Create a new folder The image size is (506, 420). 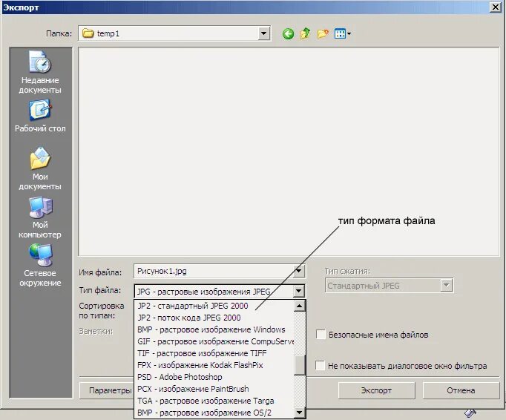(323, 33)
